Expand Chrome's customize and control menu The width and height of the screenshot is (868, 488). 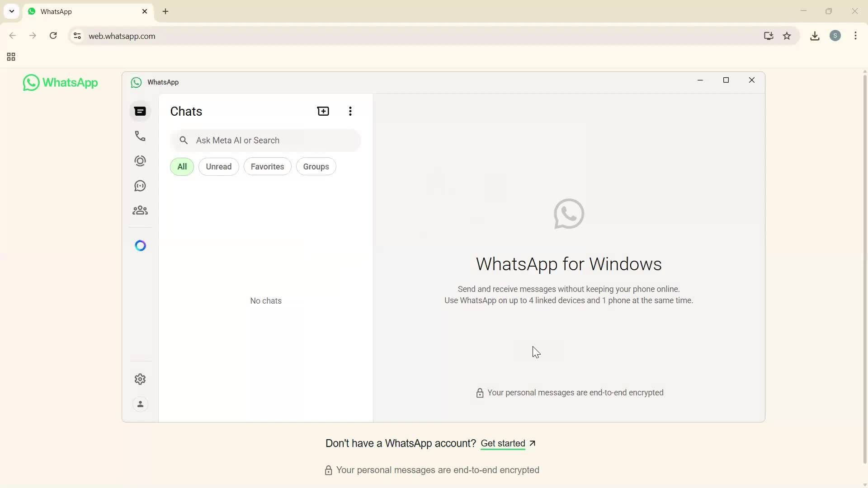coord(856,36)
